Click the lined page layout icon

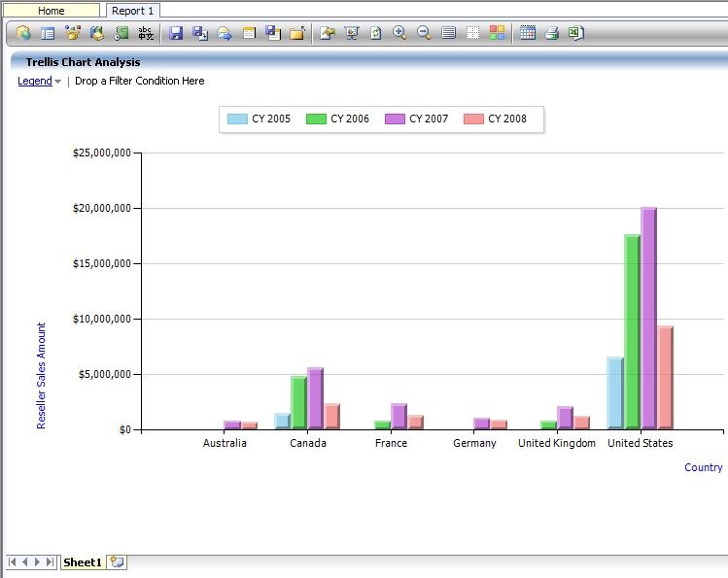pyautogui.click(x=448, y=33)
